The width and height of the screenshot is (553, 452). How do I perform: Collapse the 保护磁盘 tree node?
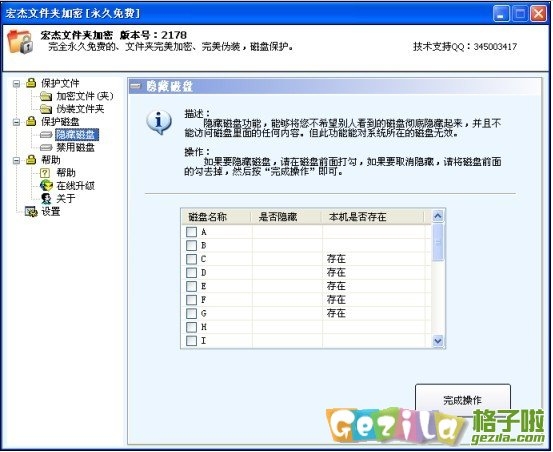point(16,122)
